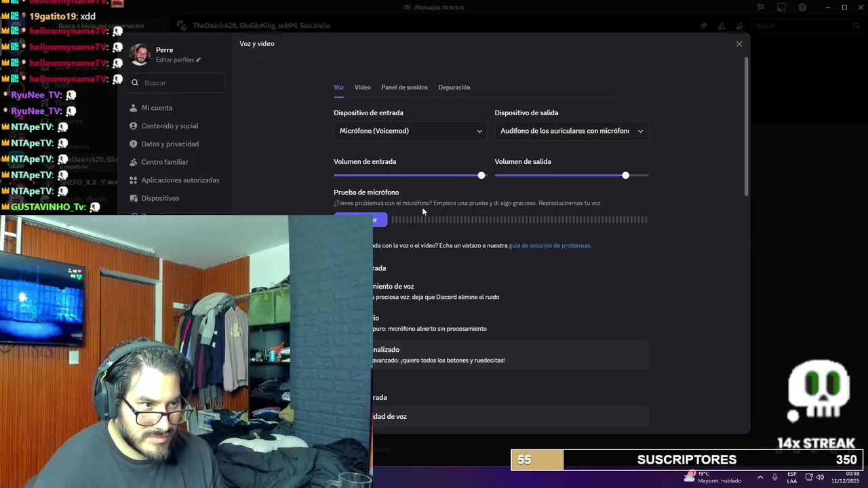Switch to the Voz tab
This screenshot has width=868, height=488.
338,87
